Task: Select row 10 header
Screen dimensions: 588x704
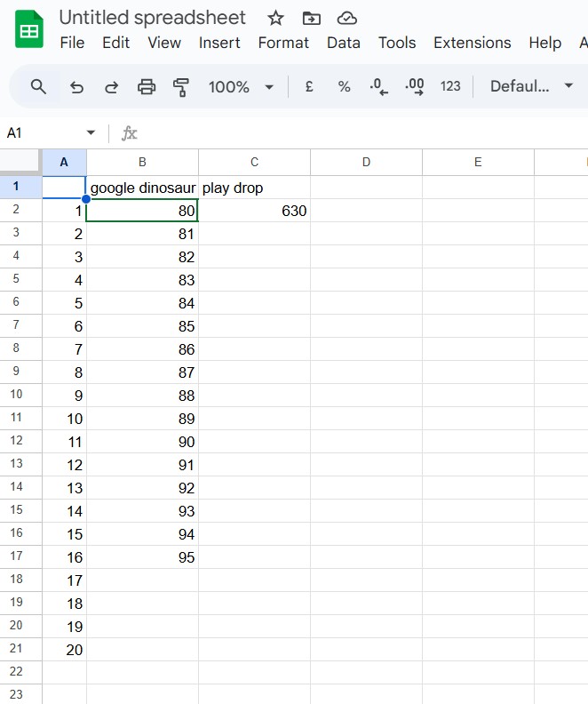Action: point(20,395)
